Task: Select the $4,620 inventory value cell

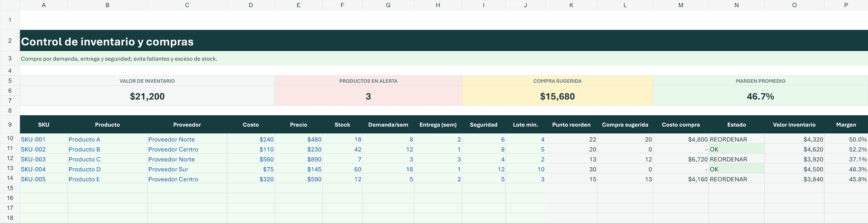Action: [x=794, y=149]
